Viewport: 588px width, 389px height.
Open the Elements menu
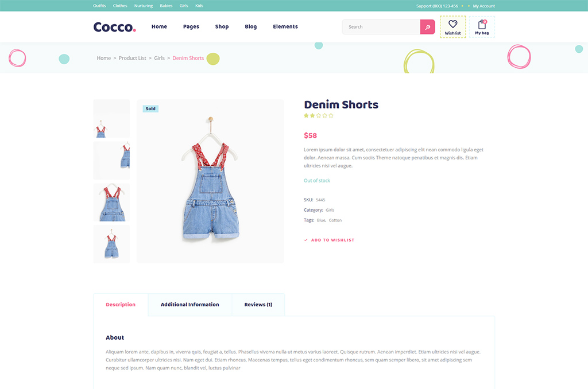[285, 26]
